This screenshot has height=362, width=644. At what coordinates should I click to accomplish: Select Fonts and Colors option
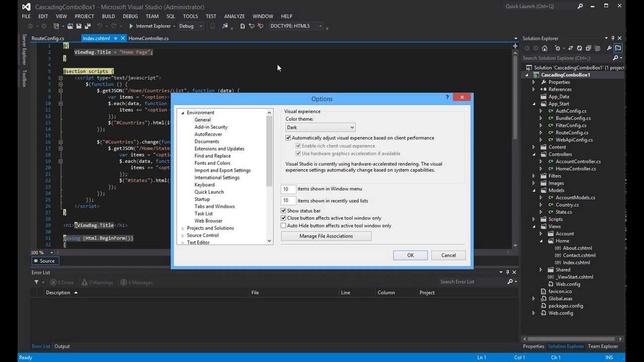[212, 163]
